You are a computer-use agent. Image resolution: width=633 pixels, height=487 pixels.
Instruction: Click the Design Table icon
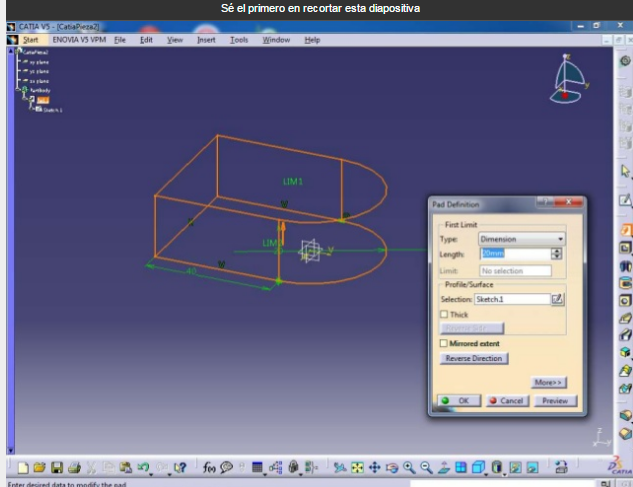coord(257,467)
